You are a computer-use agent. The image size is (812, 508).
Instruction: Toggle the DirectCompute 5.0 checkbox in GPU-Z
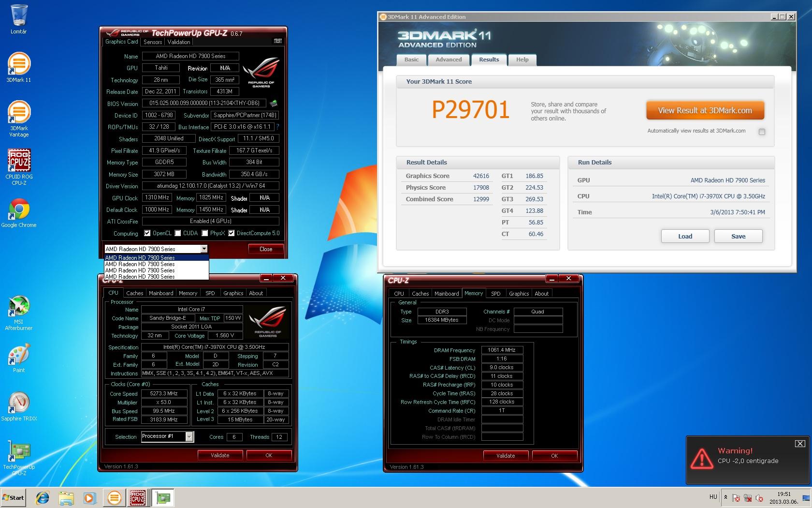pyautogui.click(x=232, y=233)
